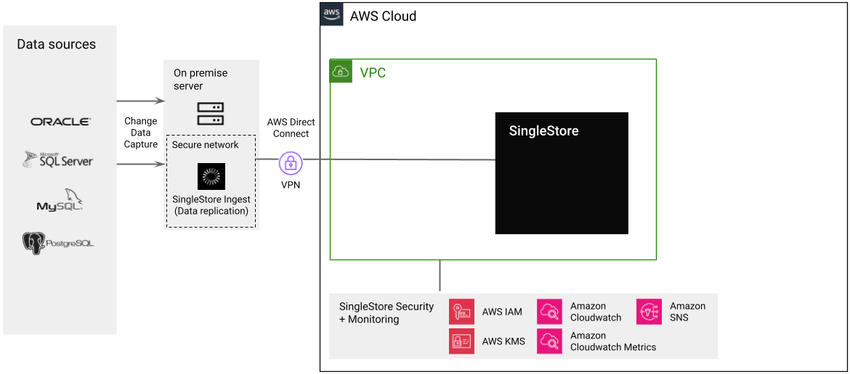The image size is (850, 374).
Task: Select the Data sources heading
Action: point(56,44)
